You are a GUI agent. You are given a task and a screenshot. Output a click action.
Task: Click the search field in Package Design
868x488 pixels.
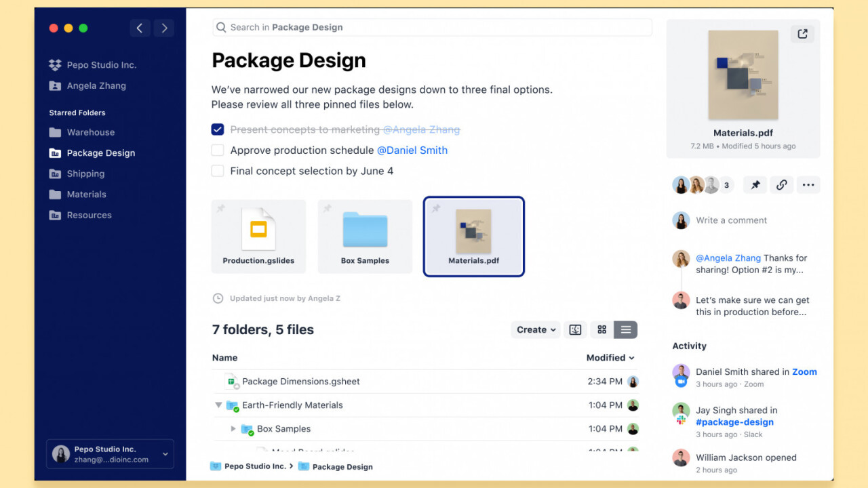pyautogui.click(x=432, y=27)
